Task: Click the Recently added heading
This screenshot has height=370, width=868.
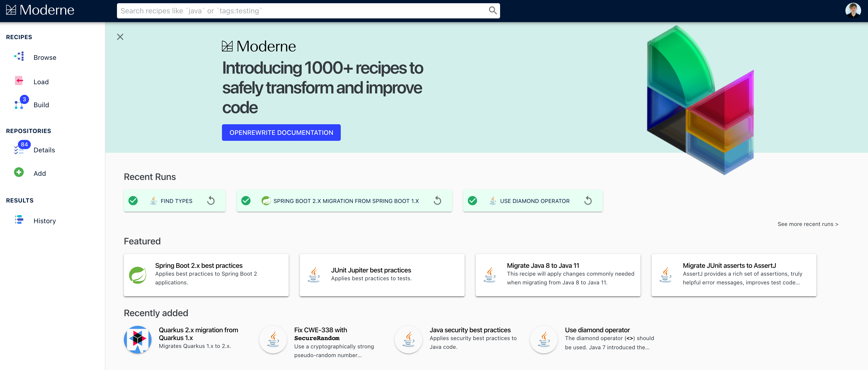Action: [156, 313]
